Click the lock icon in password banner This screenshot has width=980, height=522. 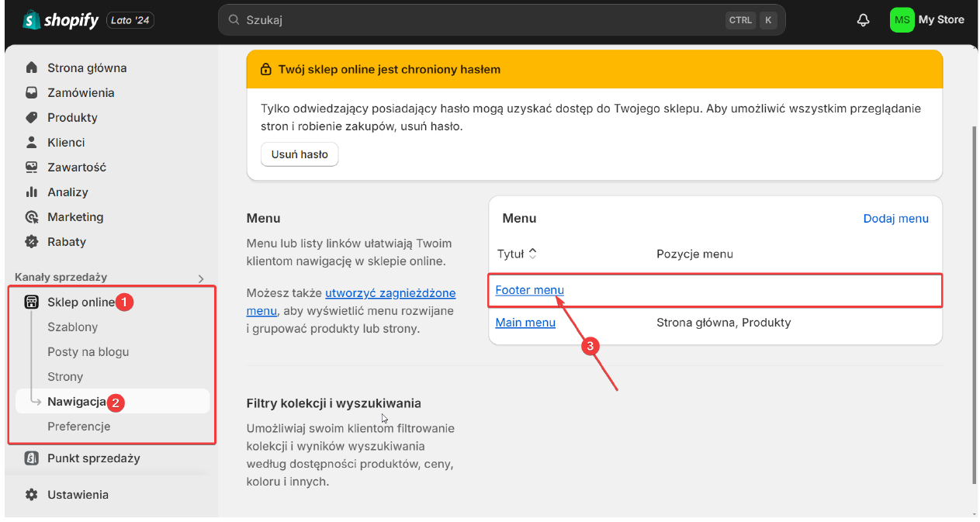[266, 69]
